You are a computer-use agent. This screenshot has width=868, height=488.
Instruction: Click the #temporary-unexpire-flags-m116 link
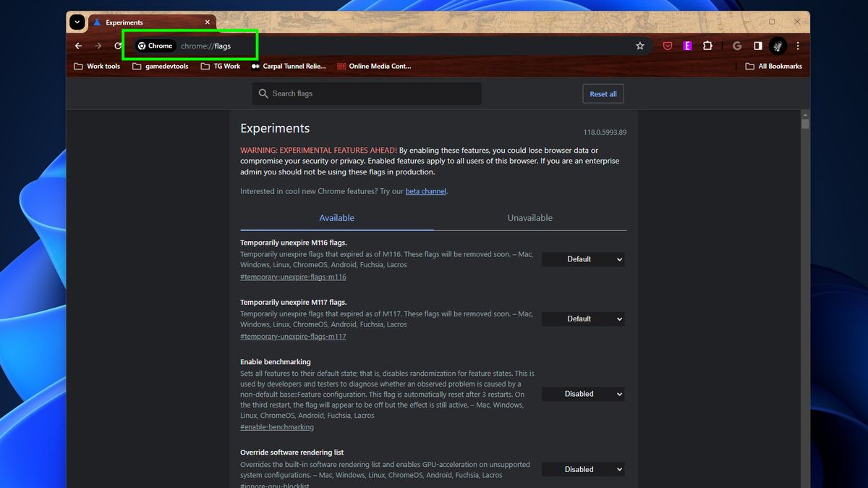(294, 277)
